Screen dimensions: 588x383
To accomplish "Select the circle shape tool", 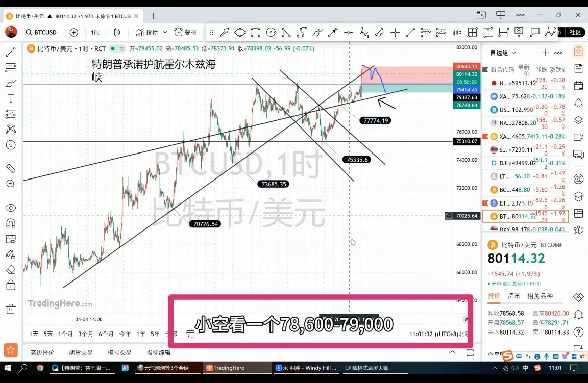I will [x=271, y=32].
